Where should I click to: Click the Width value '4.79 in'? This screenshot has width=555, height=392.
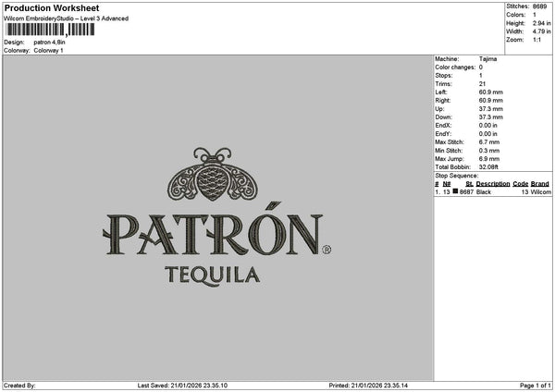click(x=542, y=31)
